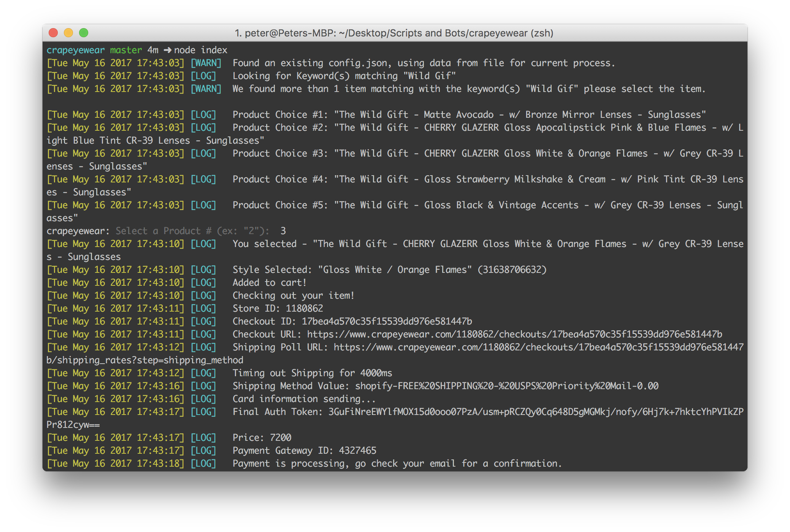Click the first WARN tag
This screenshot has height=532, width=790.
click(206, 63)
